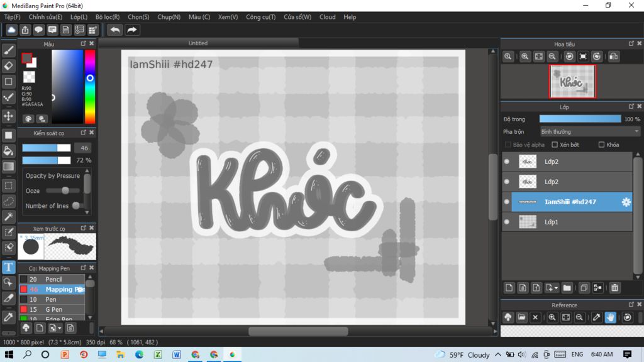Select the Dot tool with pen icon
The height and width of the screenshot is (362, 644).
9,97
